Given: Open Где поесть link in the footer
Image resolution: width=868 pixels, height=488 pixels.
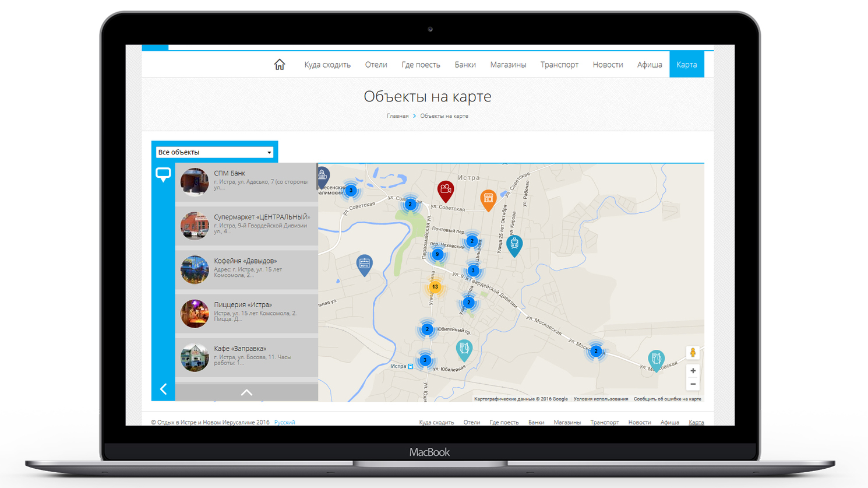Looking at the screenshot, I should click(x=504, y=422).
